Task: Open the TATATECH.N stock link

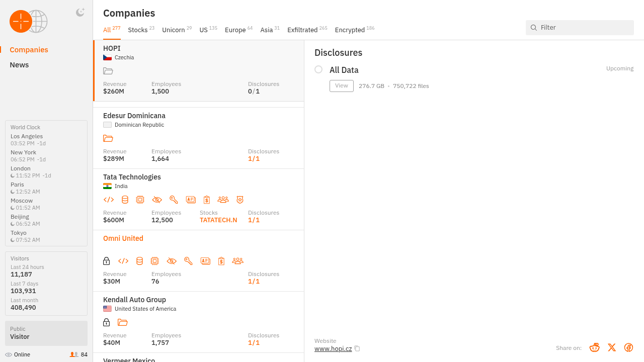Action: (218, 220)
